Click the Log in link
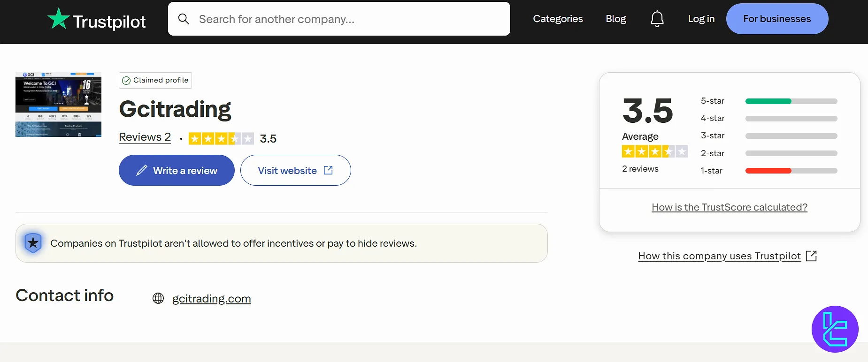 (x=701, y=19)
